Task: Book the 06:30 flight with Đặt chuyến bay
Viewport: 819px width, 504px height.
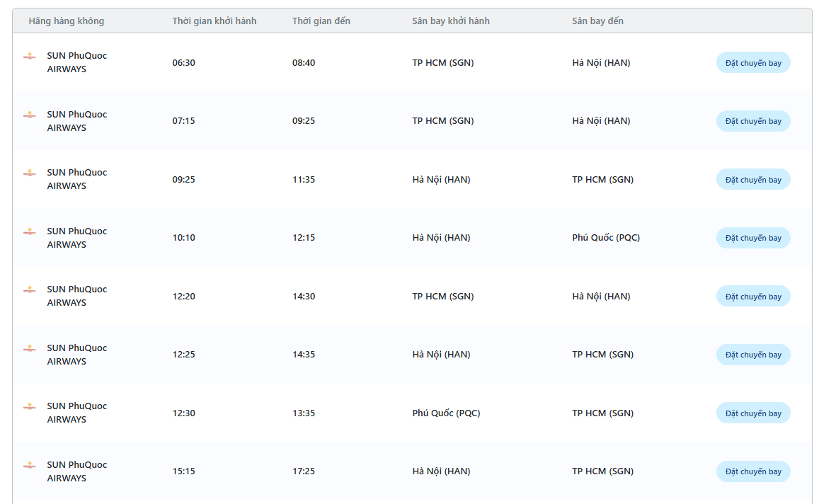Action: point(753,63)
